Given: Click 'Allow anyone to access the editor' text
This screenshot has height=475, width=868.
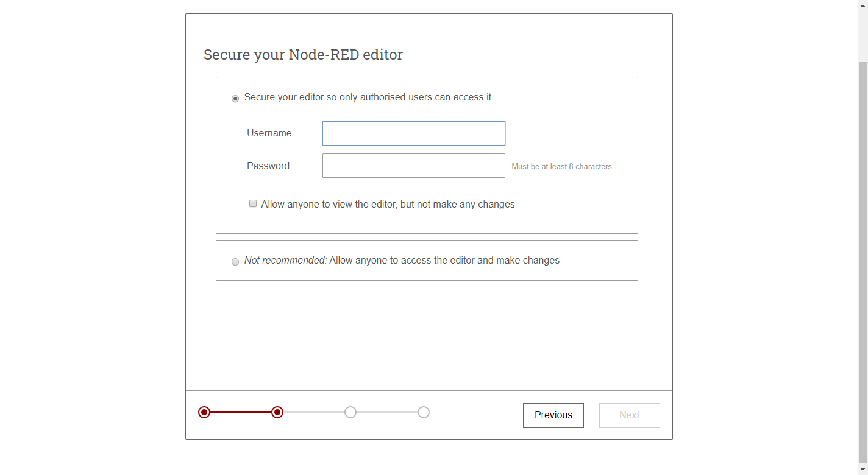Looking at the screenshot, I should click(x=402, y=260).
